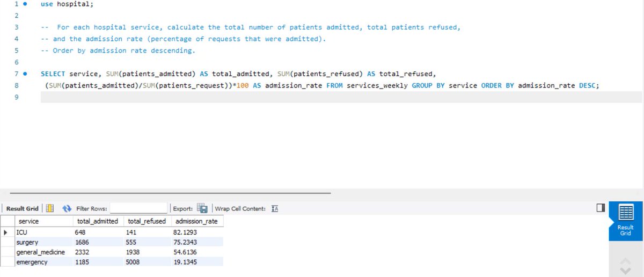Select the emergency service cell
Screen dimensions: 644x277
click(43, 262)
